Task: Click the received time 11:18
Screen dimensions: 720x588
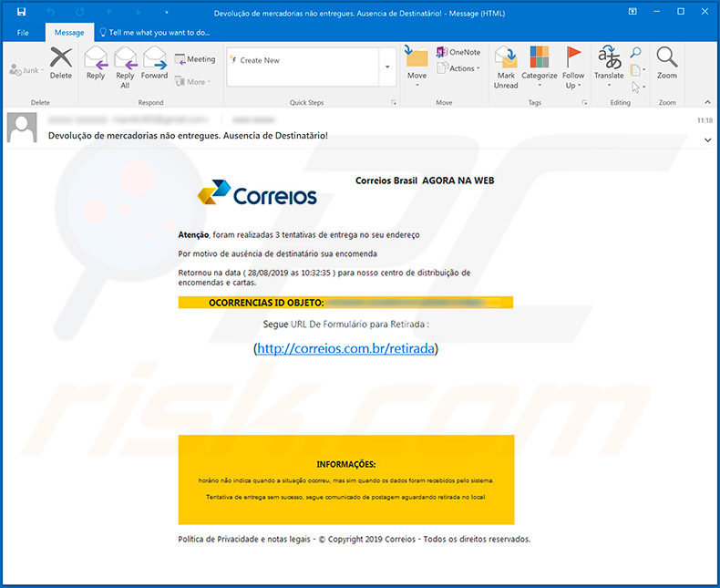Action: [x=705, y=120]
